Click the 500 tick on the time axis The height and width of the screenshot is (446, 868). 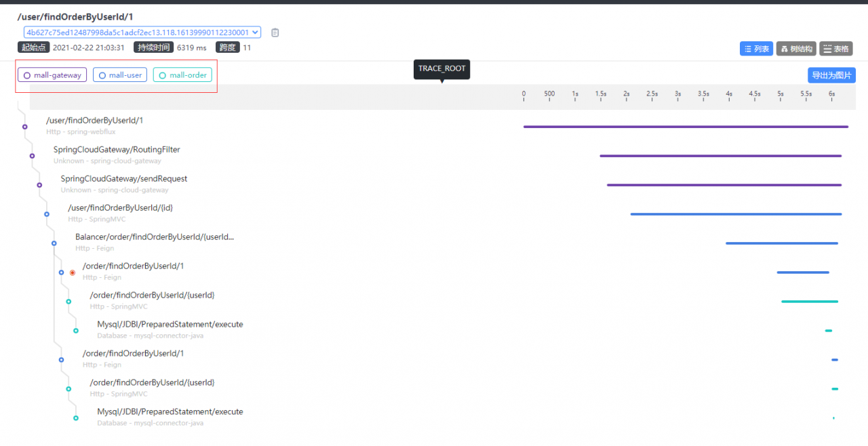pos(549,94)
